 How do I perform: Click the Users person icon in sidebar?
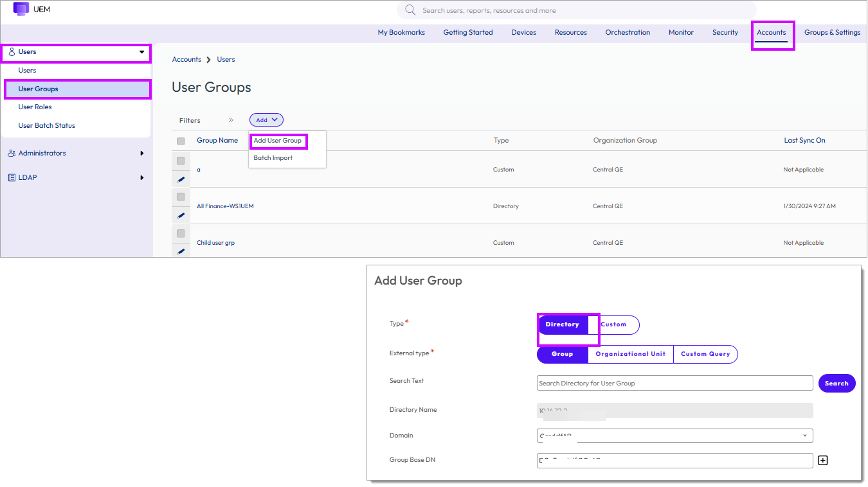pyautogui.click(x=12, y=51)
